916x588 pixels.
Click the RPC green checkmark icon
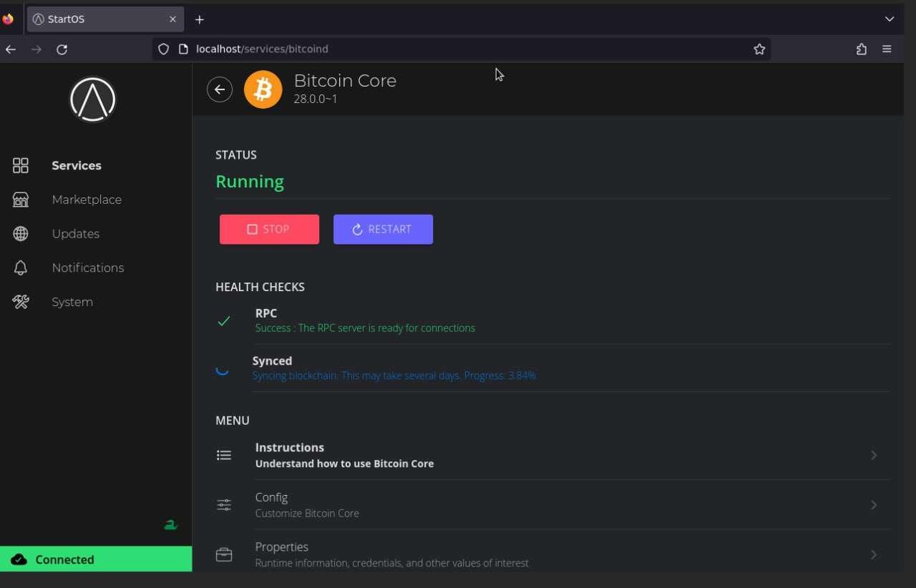click(224, 321)
